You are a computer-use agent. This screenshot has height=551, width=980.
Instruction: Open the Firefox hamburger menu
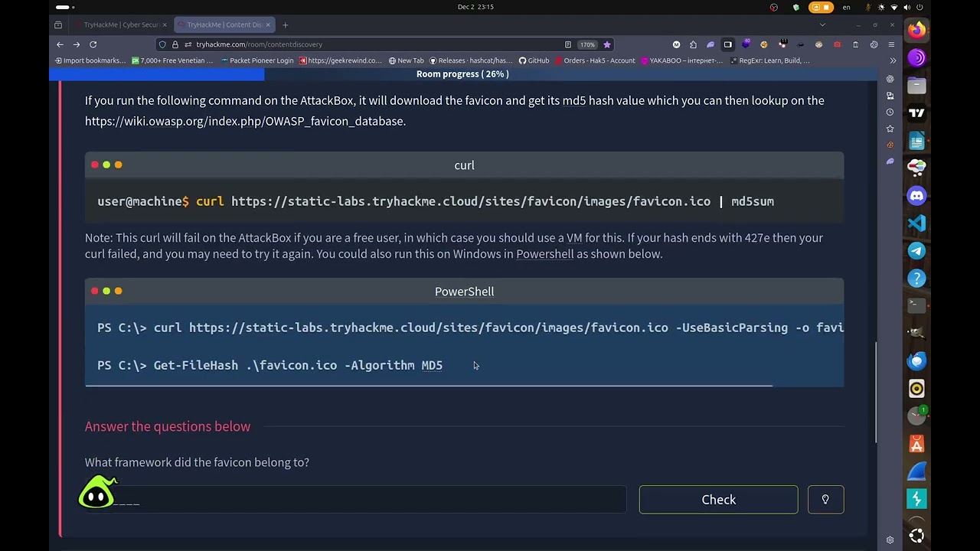pyautogui.click(x=892, y=44)
